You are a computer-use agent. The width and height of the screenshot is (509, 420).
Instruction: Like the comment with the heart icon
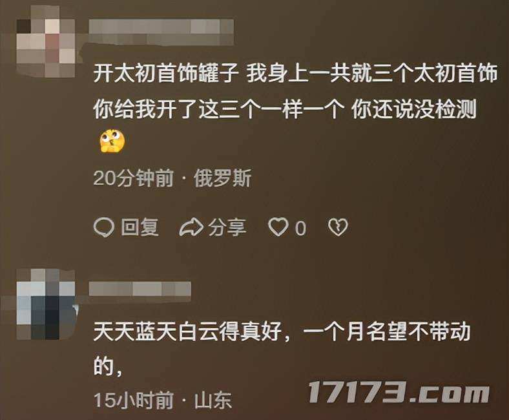click(278, 227)
